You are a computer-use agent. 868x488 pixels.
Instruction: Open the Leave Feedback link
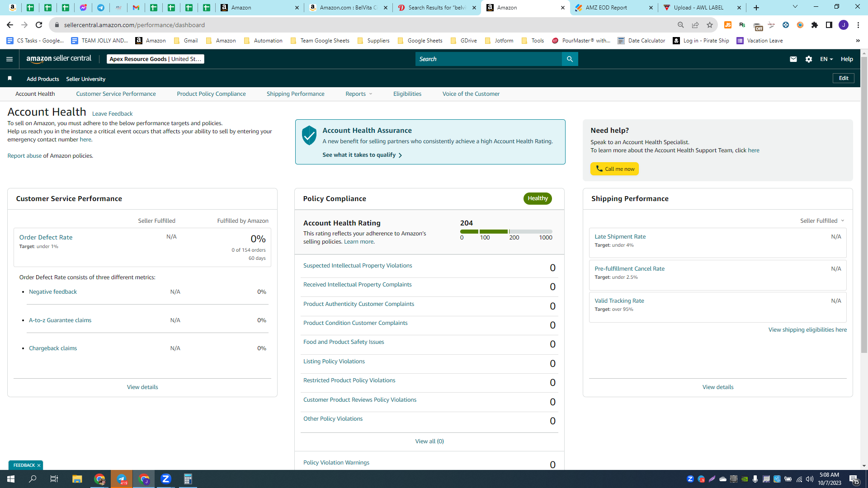click(x=112, y=114)
